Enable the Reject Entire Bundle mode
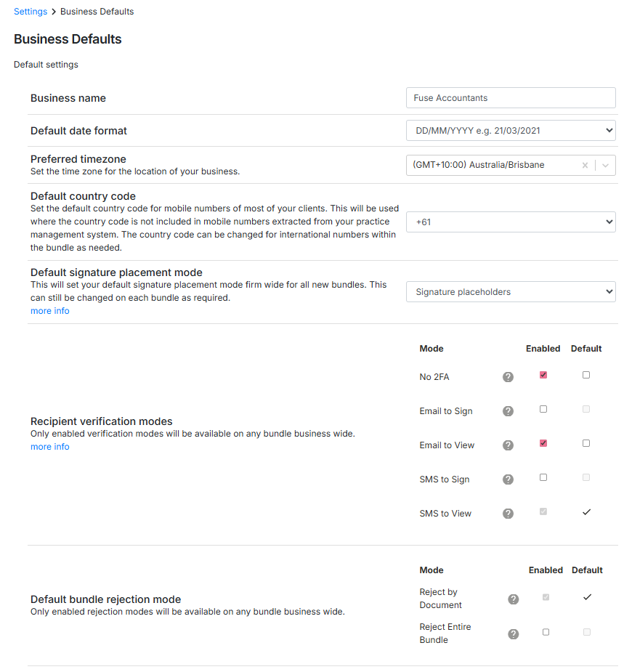 tap(546, 632)
